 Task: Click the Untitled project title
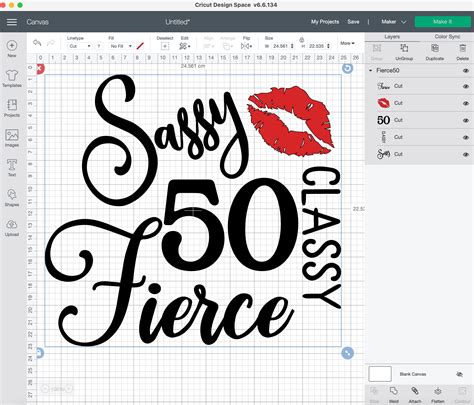[x=178, y=22]
